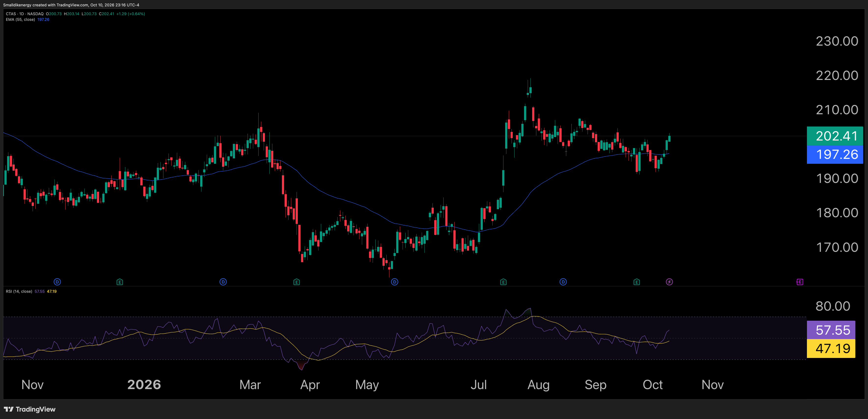Select the earnings E marker at late March
The image size is (868, 419).
(297, 282)
